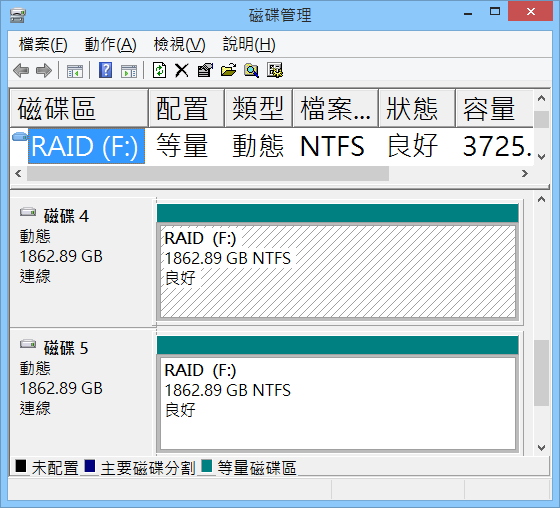560x508 pixels.
Task: Click the 動態 type cell in volume list
Action: click(258, 145)
